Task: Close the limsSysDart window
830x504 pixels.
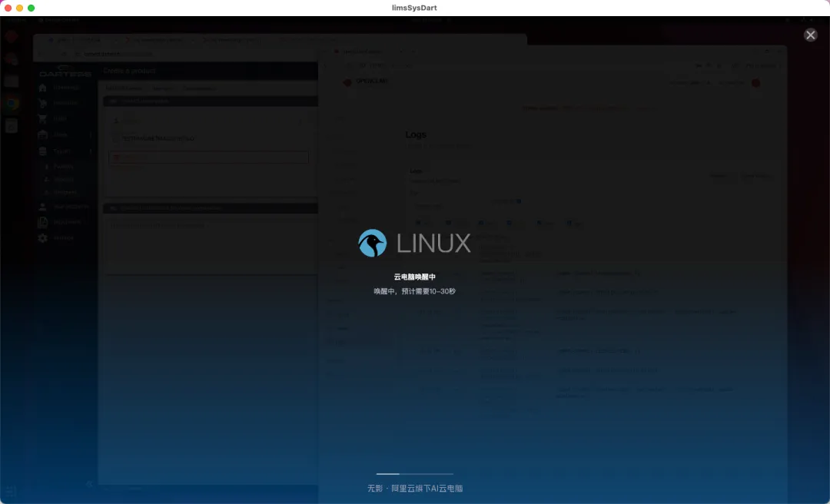Action: 8,8
